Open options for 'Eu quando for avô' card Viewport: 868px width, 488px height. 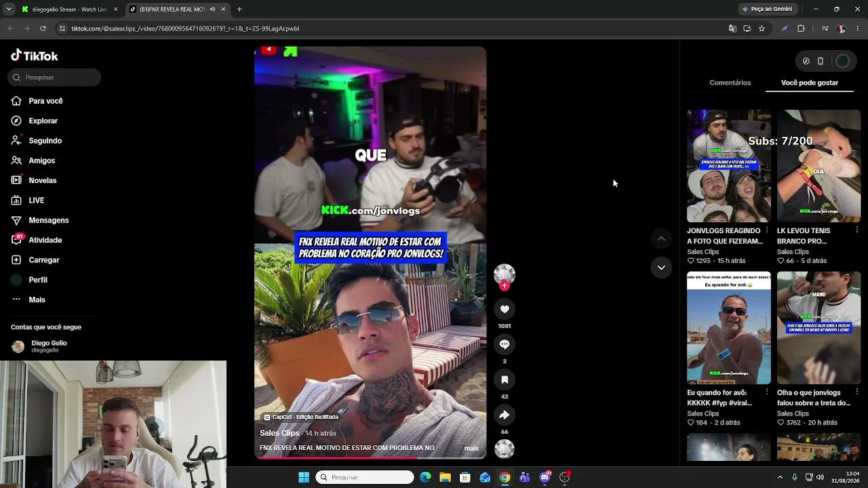pos(767,392)
